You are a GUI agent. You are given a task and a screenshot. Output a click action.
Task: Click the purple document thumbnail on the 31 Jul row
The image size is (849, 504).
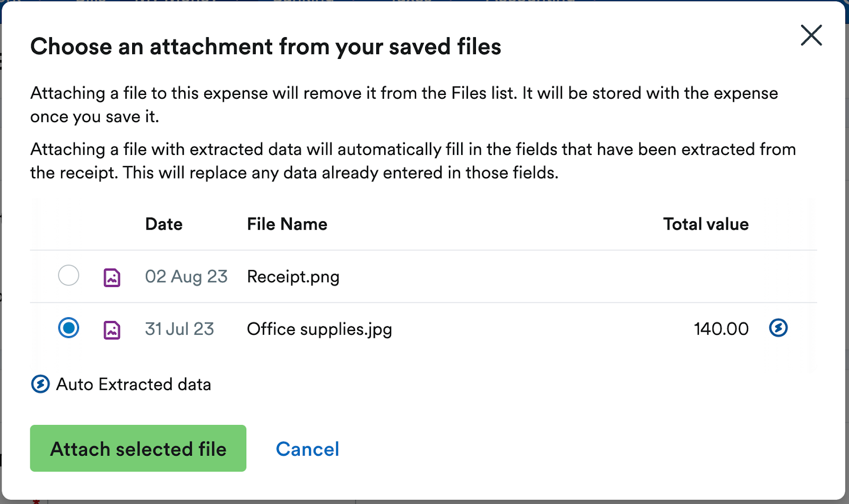pyautogui.click(x=111, y=328)
